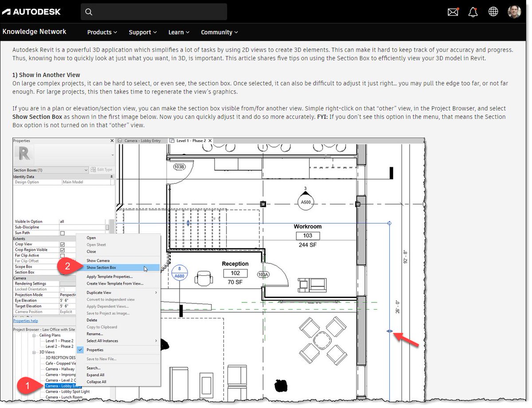Image resolution: width=532 pixels, height=408 pixels.
Task: Toggle the Crop View checkbox
Action: pyautogui.click(x=63, y=244)
